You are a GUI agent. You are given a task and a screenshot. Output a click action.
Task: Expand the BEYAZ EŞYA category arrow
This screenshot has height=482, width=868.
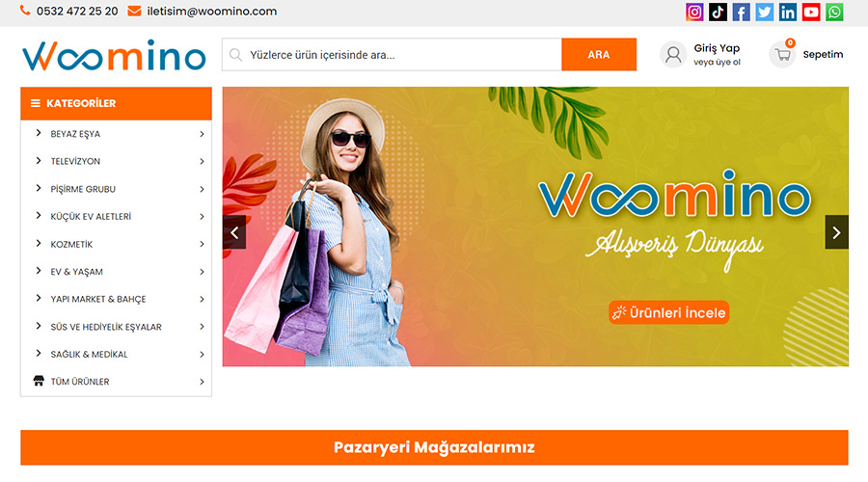coord(203,134)
